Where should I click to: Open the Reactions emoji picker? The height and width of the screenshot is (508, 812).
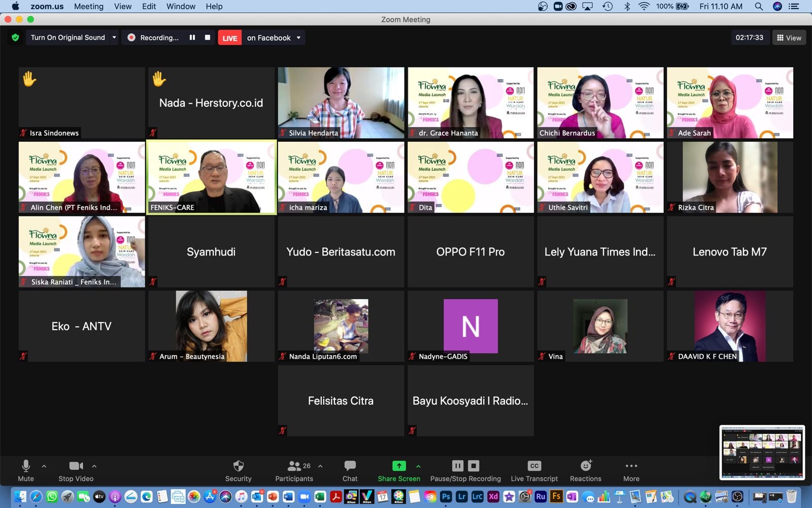click(x=586, y=466)
